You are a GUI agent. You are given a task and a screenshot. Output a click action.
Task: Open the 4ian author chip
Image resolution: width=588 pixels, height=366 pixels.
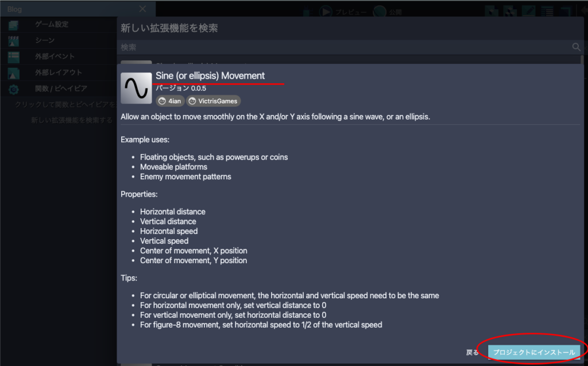170,101
